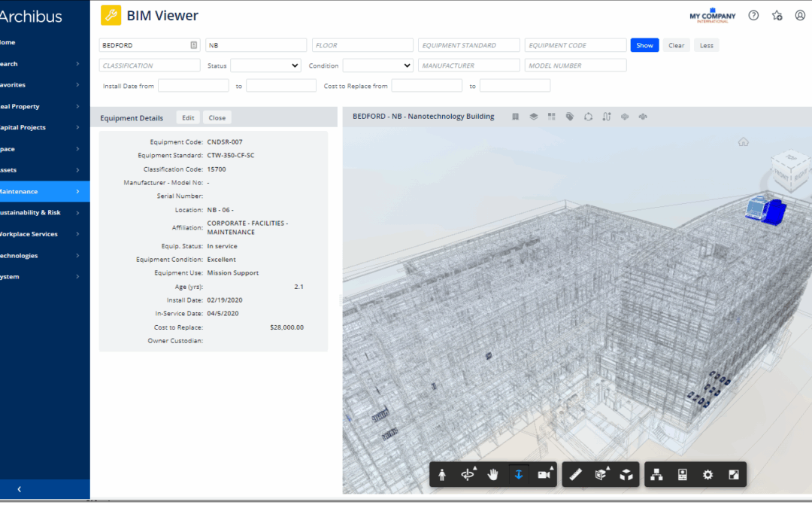Expand Search menu chevron
This screenshot has width=812, height=508.
pyautogui.click(x=77, y=64)
